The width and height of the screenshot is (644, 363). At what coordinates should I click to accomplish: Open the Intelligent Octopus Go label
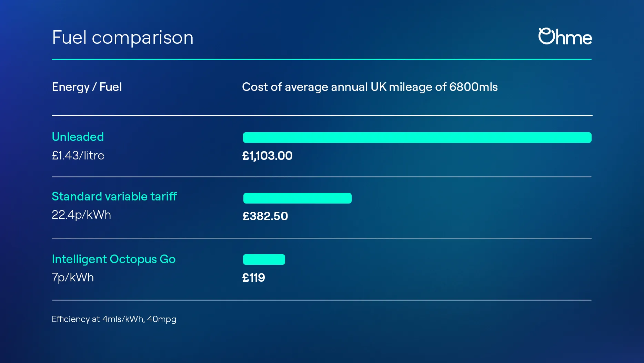(113, 259)
